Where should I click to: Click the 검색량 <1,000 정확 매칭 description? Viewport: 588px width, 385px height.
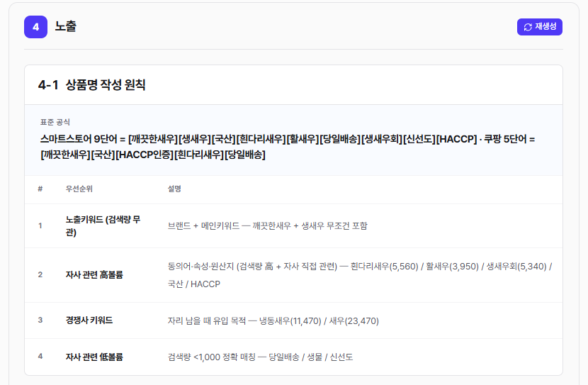(260, 357)
